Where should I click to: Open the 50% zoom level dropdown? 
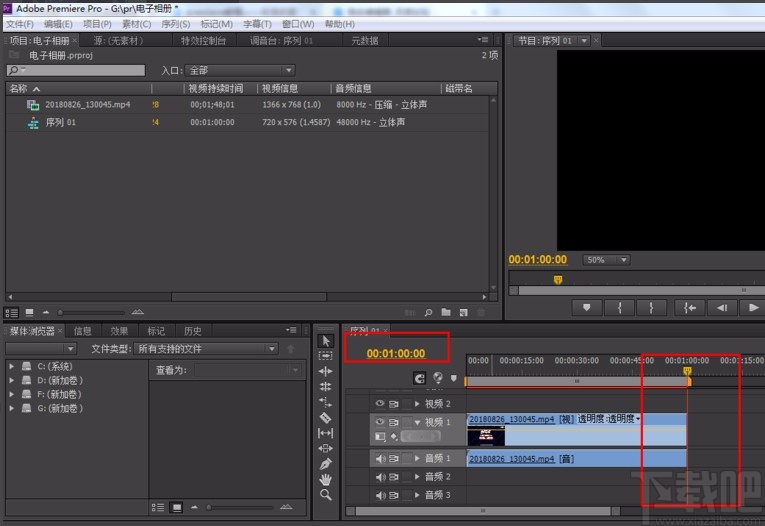coord(606,260)
